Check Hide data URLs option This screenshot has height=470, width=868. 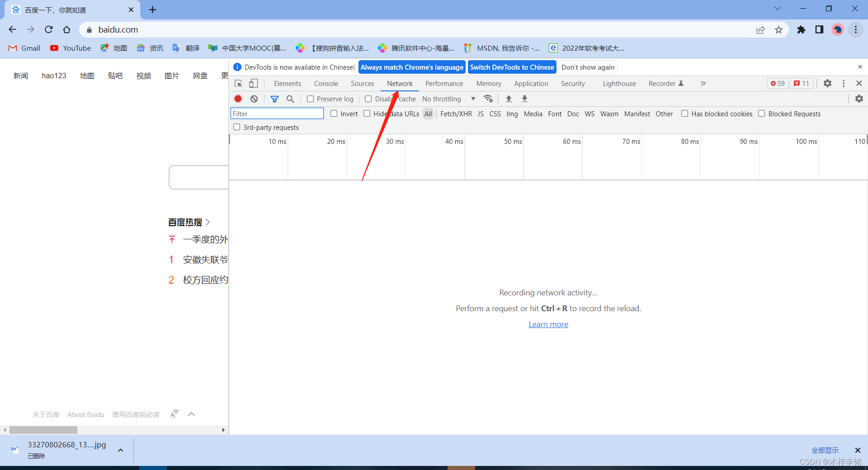(367, 114)
